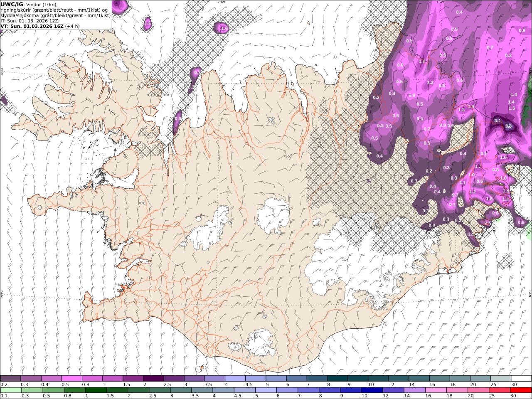Image resolution: width=532 pixels, height=399 pixels.
Task: Select the violet 12–14 rain swatch
Action: pos(393,390)
